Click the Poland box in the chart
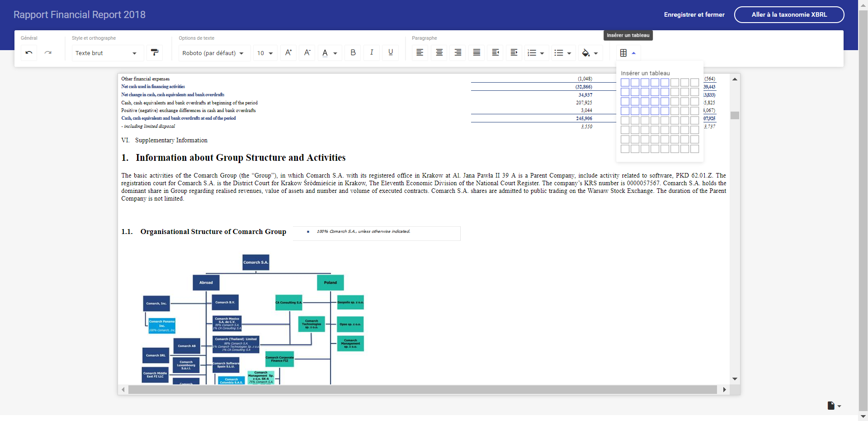This screenshot has width=868, height=421. [330, 283]
